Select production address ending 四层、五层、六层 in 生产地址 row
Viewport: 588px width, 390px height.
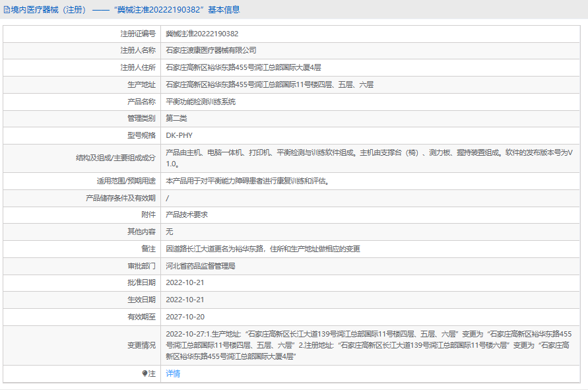click(270, 84)
